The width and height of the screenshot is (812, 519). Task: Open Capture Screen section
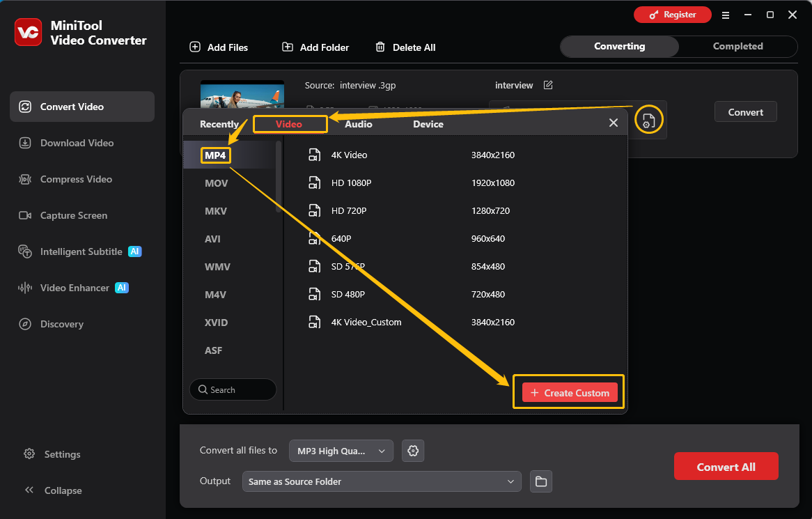click(x=81, y=215)
